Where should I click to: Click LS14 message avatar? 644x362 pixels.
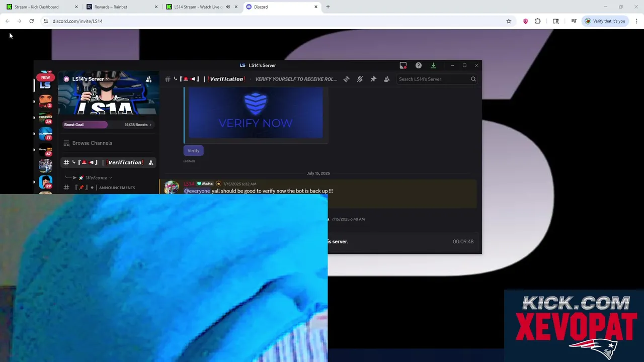(171, 187)
